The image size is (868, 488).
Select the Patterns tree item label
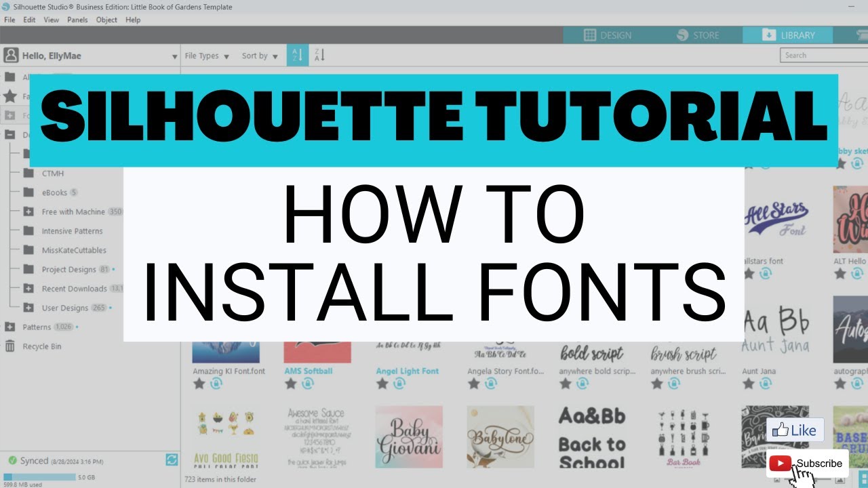(x=37, y=327)
